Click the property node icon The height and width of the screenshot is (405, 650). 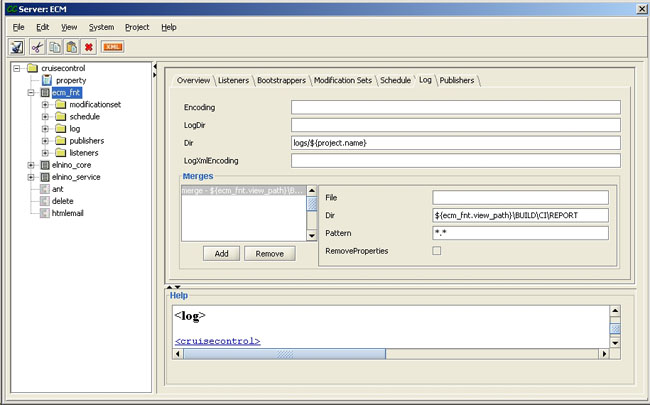click(x=47, y=80)
